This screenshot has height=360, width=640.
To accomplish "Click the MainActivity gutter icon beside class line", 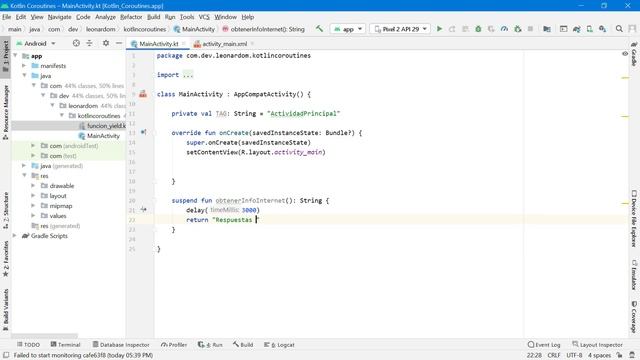I will point(143,94).
